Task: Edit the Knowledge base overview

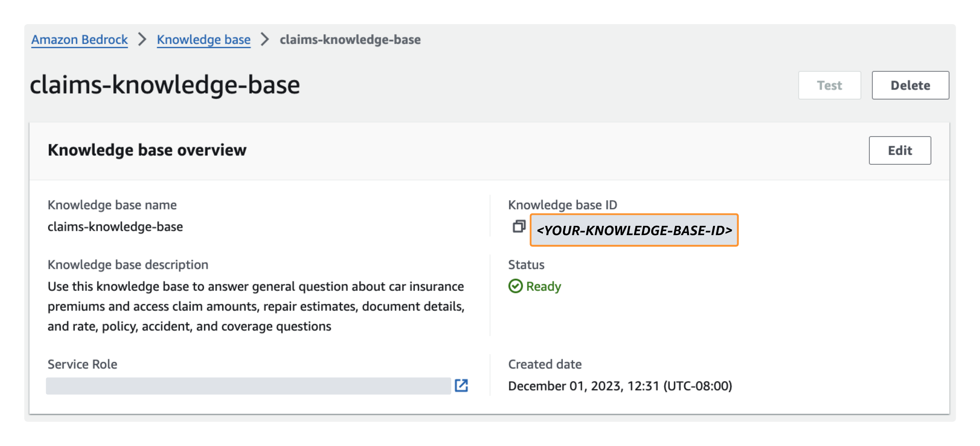Action: tap(900, 150)
